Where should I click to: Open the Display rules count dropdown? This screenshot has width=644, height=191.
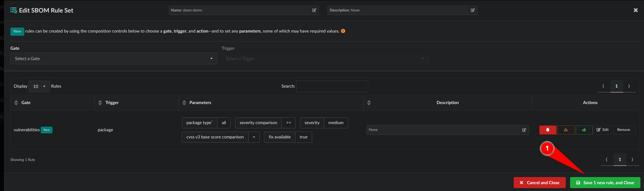pos(39,86)
